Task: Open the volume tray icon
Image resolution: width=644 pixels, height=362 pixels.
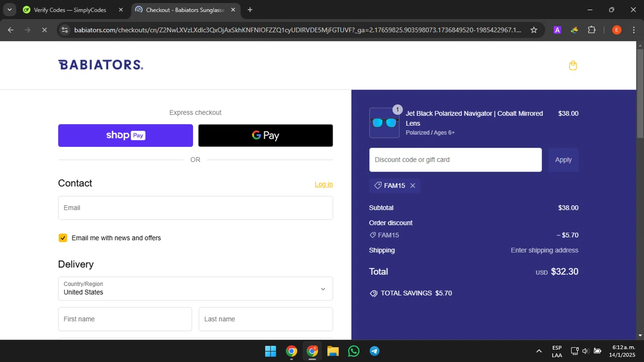Action: (585, 351)
